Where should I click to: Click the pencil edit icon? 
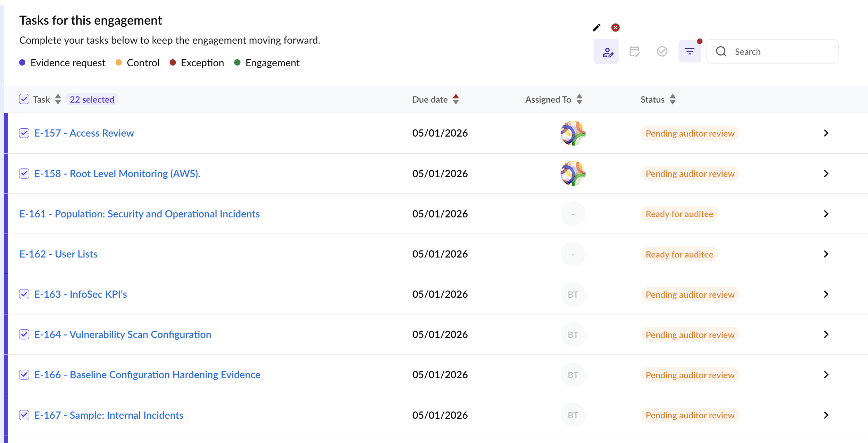tap(596, 27)
